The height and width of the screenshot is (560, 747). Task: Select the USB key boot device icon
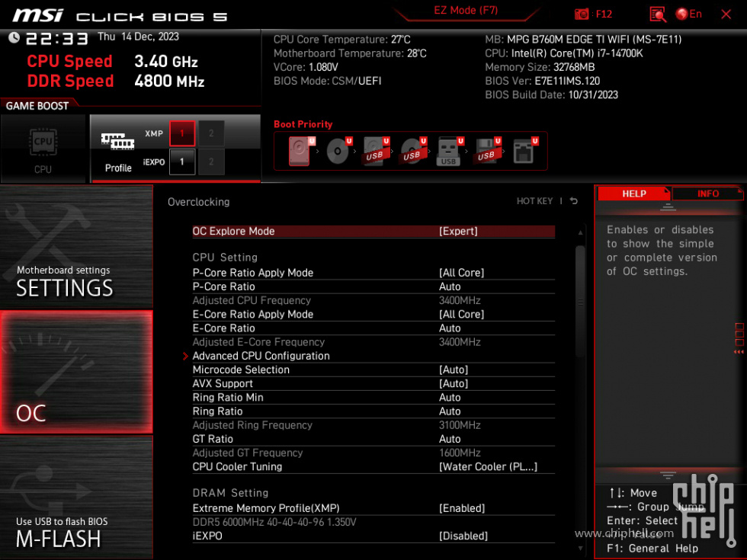click(449, 151)
